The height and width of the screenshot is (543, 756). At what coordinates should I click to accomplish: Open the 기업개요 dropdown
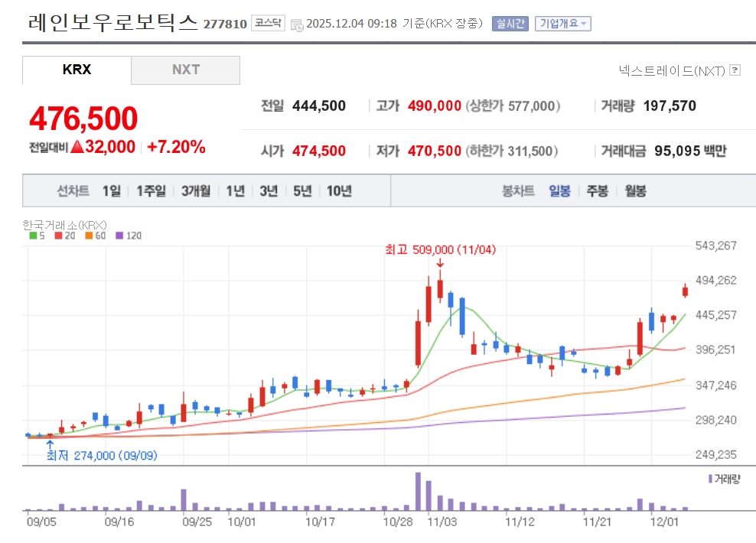click(562, 24)
